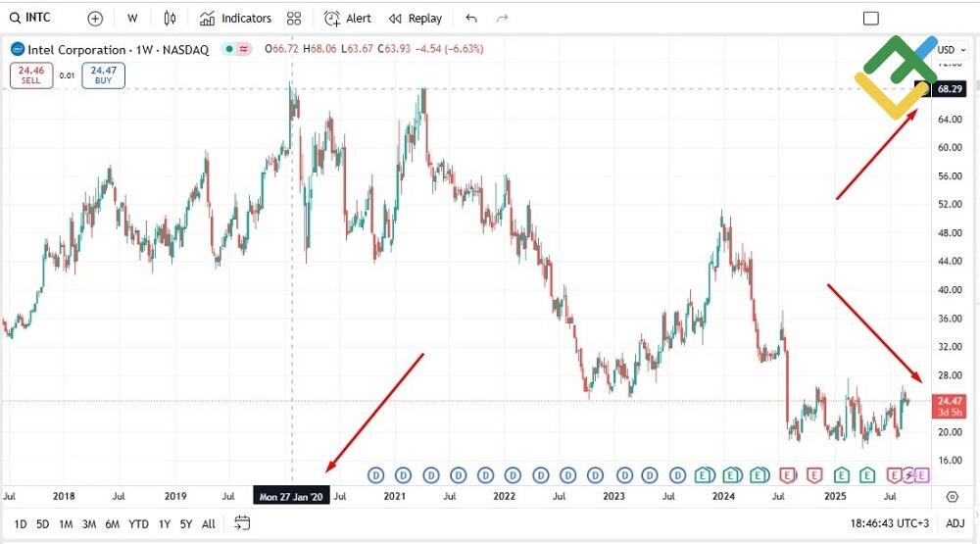
Task: Start bar Replay mode
Action: [415, 18]
